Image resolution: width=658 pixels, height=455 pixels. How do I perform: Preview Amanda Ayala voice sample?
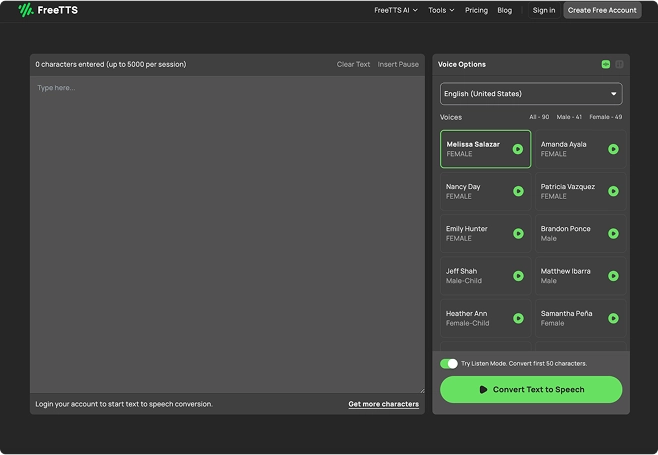(x=613, y=149)
